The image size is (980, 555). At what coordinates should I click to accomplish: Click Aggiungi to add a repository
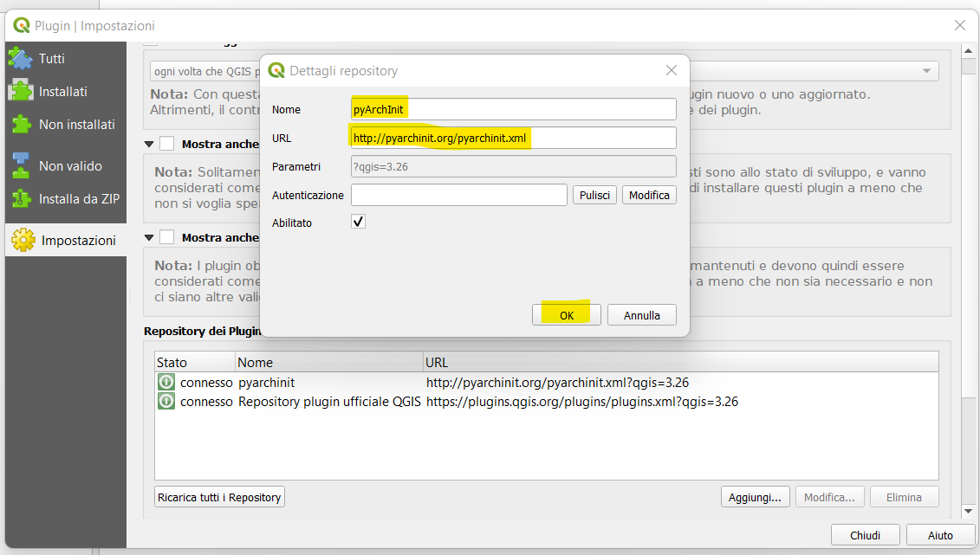coord(755,497)
